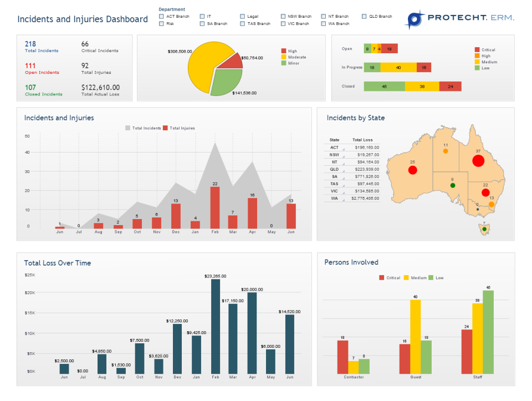
Task: Select the $122,610.00 Total Actual Loss value
Action: coord(100,87)
